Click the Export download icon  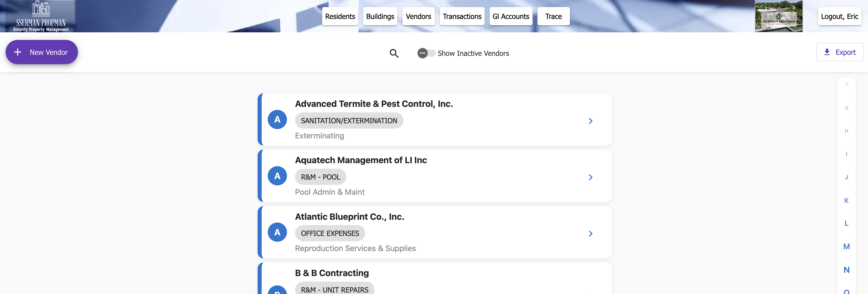coord(827,52)
